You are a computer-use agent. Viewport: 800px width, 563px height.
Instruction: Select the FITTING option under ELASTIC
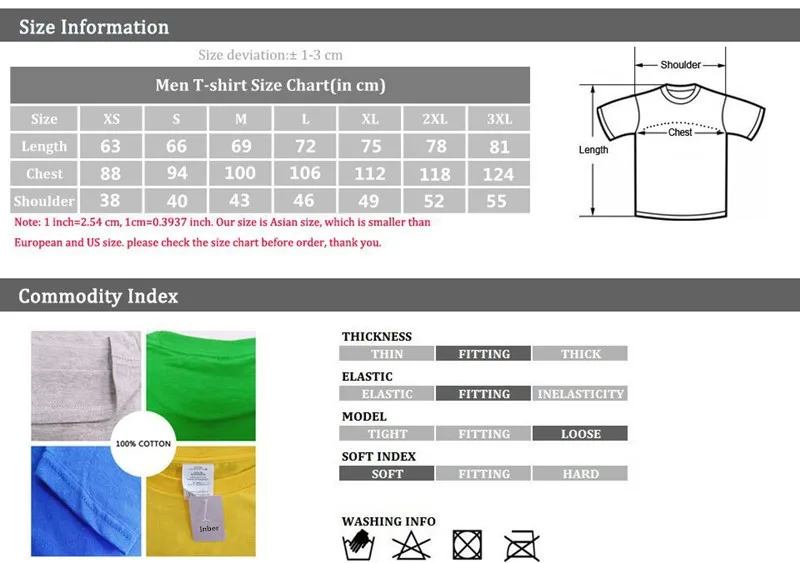coord(483,394)
